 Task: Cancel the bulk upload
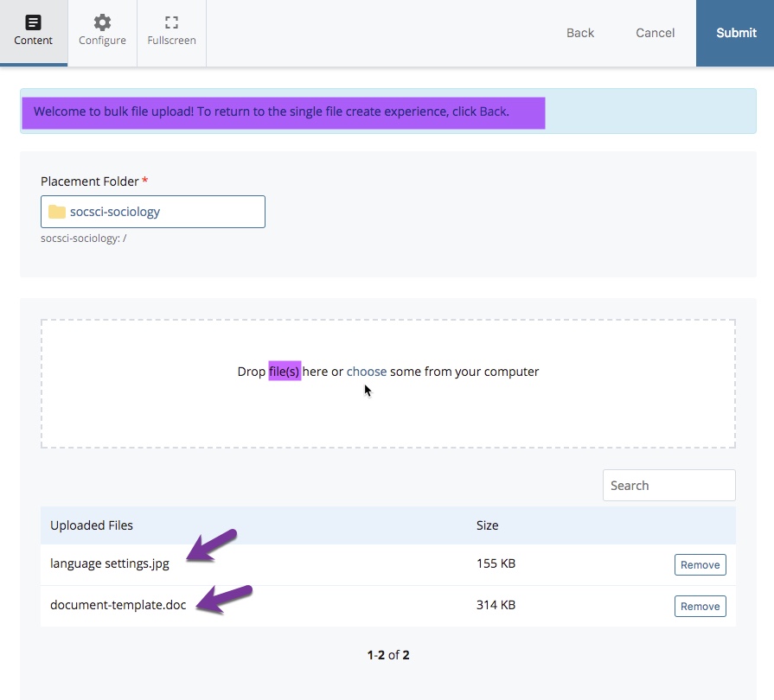[x=655, y=33]
